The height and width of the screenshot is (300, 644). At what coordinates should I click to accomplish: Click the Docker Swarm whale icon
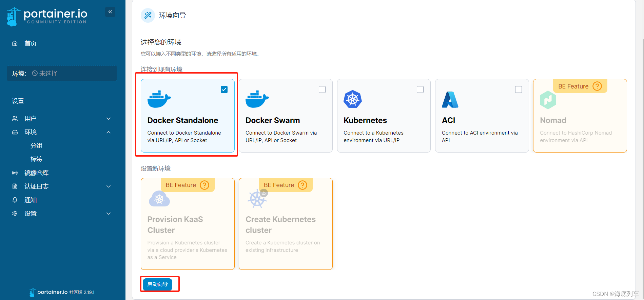257,99
